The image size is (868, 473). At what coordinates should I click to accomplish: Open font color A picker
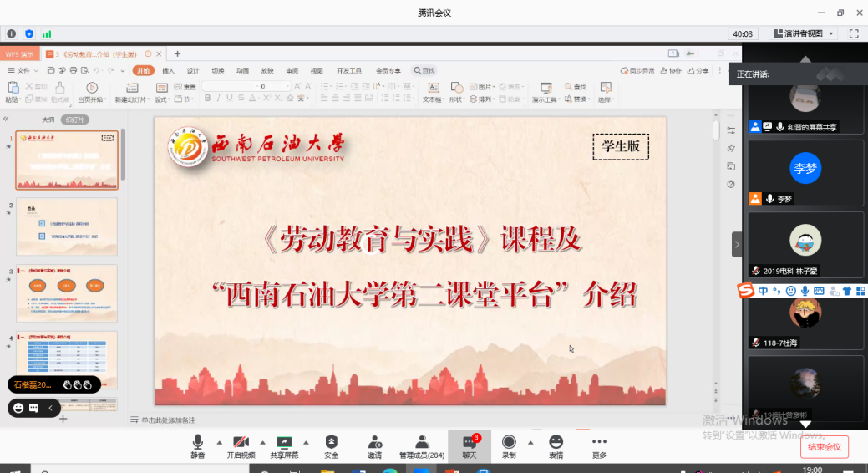click(253, 98)
